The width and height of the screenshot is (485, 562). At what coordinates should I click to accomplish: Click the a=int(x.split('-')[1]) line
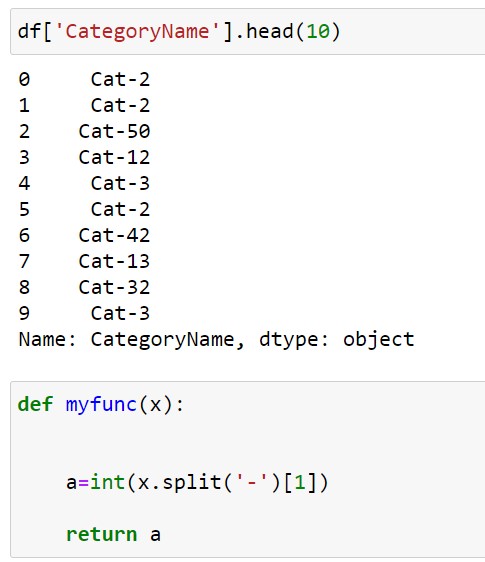click(x=197, y=483)
